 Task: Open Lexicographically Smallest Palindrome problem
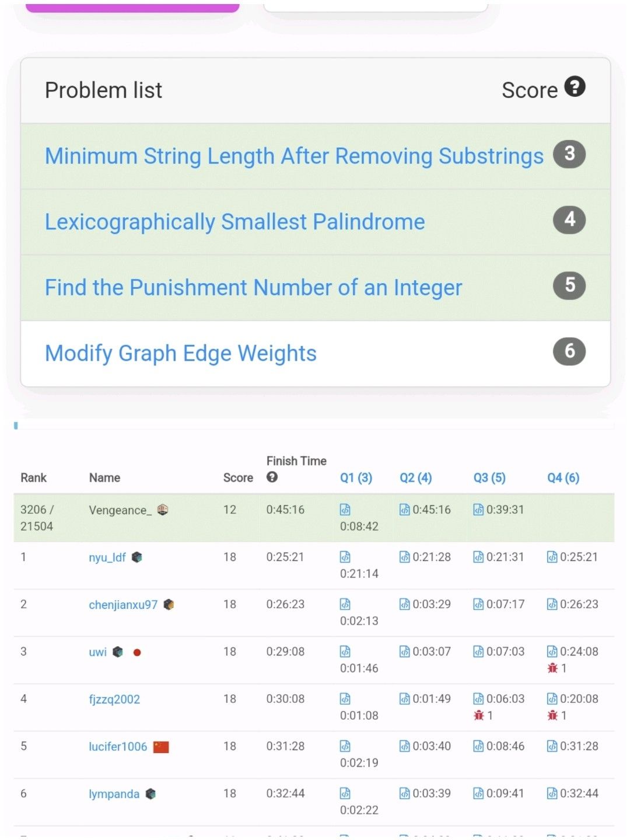[x=235, y=222]
